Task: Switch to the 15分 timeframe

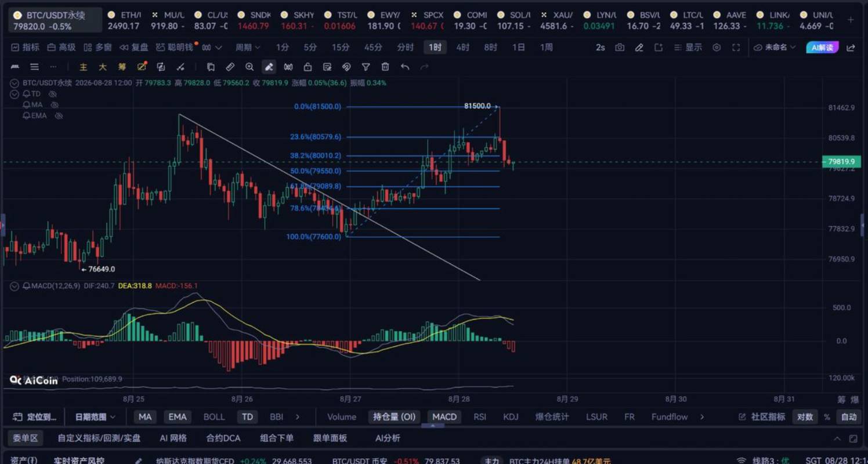Action: [x=341, y=48]
